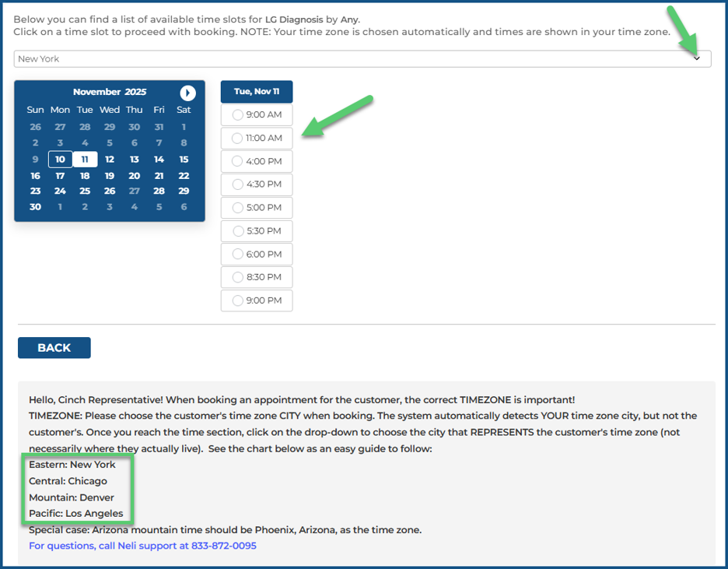Choose the 4:00 PM time slot

[257, 162]
